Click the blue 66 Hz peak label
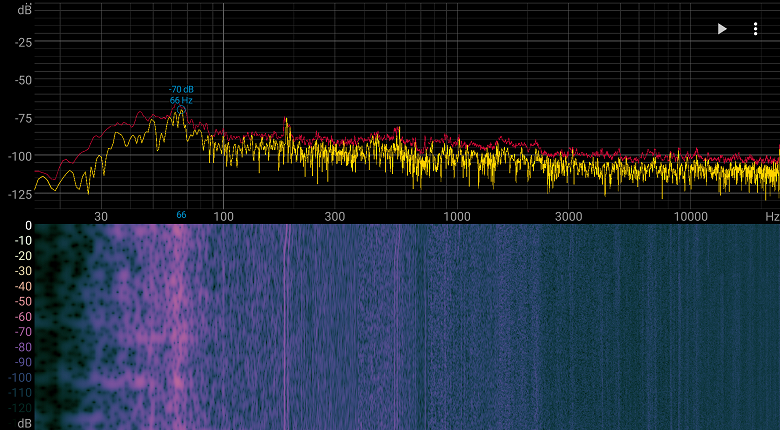 point(181,100)
